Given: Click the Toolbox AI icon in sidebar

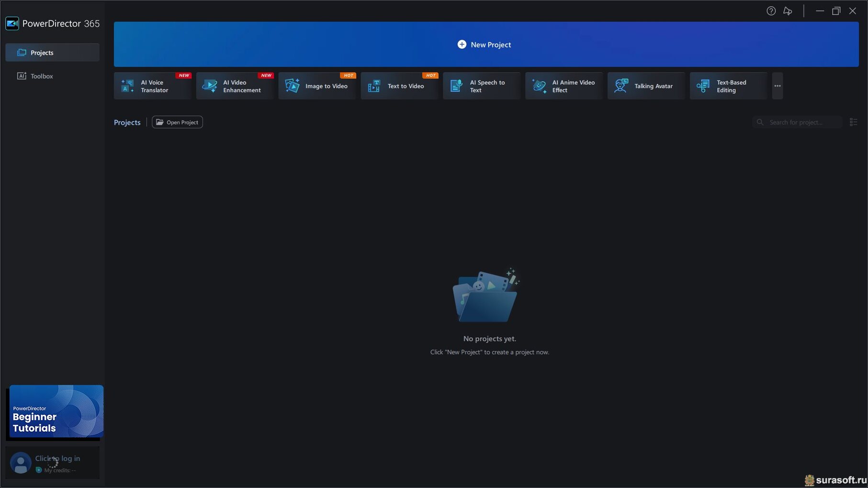Looking at the screenshot, I should (x=22, y=76).
